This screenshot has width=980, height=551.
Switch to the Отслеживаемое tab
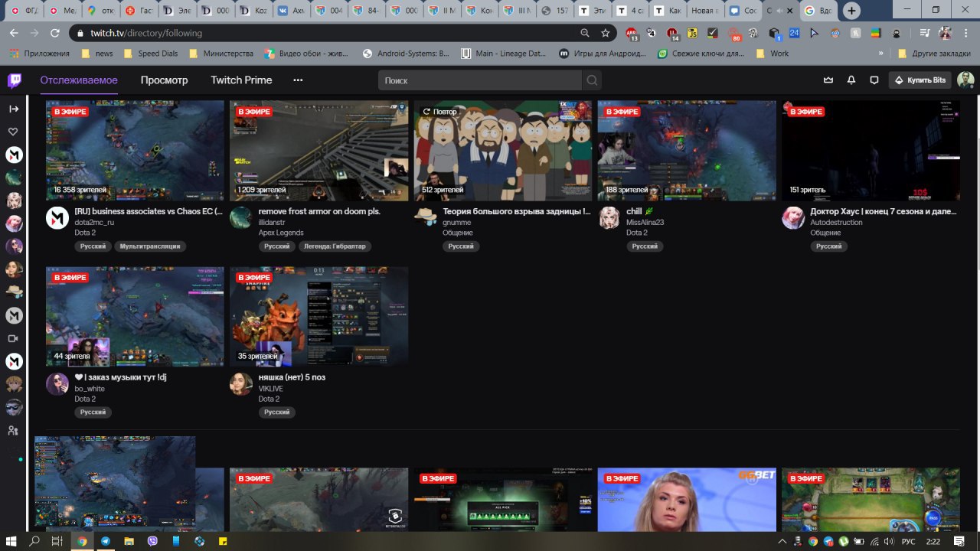(79, 80)
